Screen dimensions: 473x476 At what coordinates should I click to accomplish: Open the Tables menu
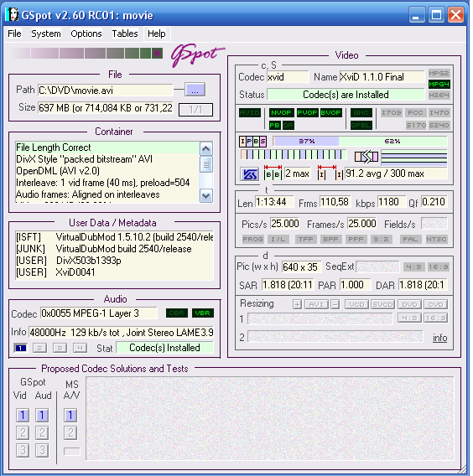coord(125,34)
